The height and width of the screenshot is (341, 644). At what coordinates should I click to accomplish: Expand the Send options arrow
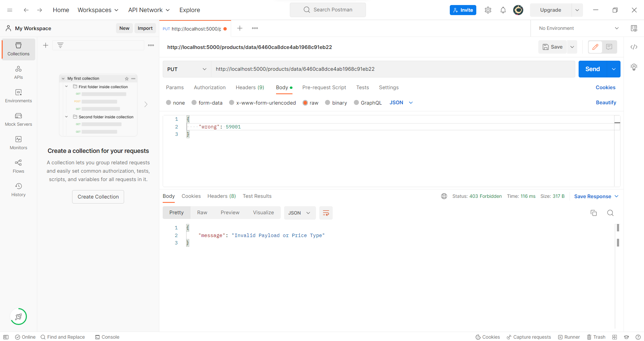[x=614, y=69]
